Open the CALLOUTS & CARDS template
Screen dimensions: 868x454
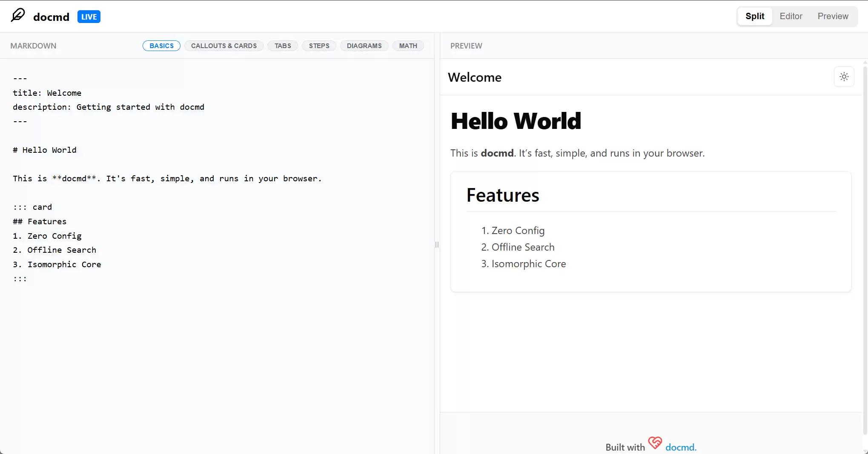(224, 46)
